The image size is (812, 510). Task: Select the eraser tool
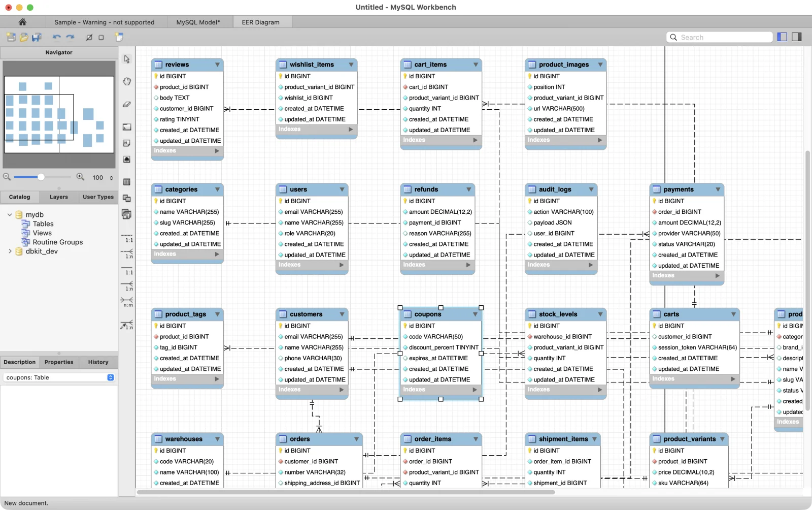127,104
